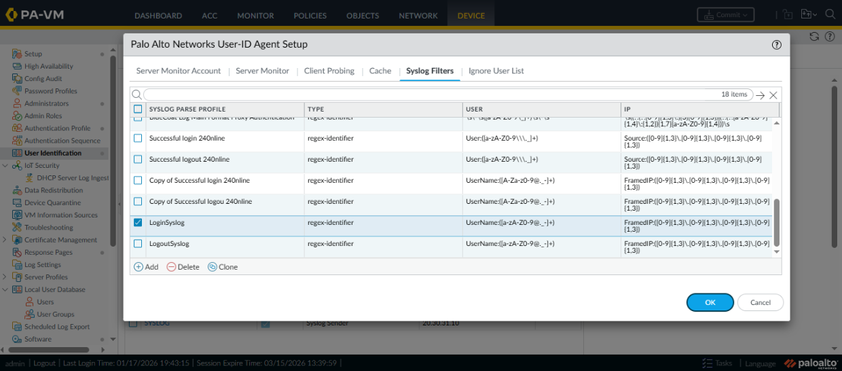
Task: Click the Certificate Management sidebar icon
Action: click(x=18, y=240)
